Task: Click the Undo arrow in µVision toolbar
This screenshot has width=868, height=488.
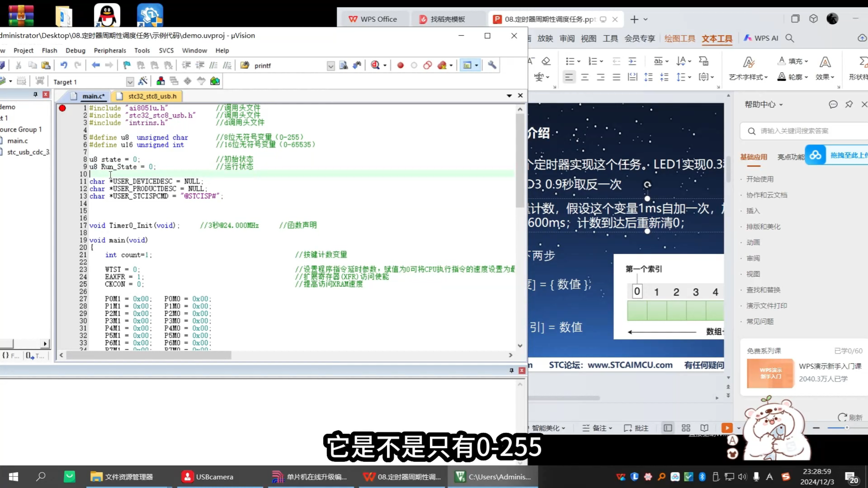Action: pyautogui.click(x=64, y=65)
